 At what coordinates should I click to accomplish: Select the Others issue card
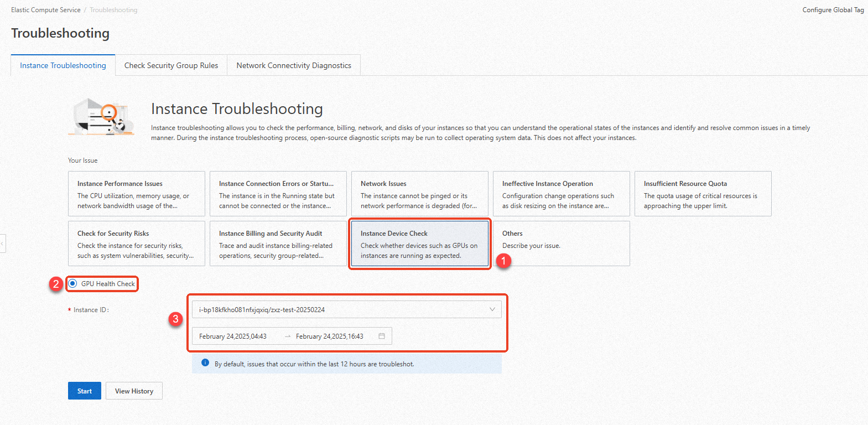[562, 243]
